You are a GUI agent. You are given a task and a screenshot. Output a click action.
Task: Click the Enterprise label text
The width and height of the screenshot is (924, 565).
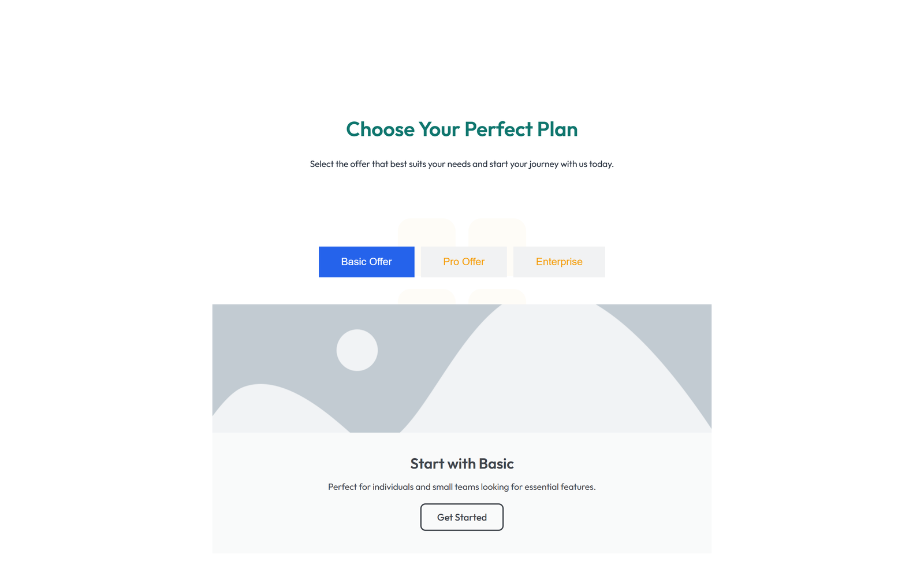[558, 262]
